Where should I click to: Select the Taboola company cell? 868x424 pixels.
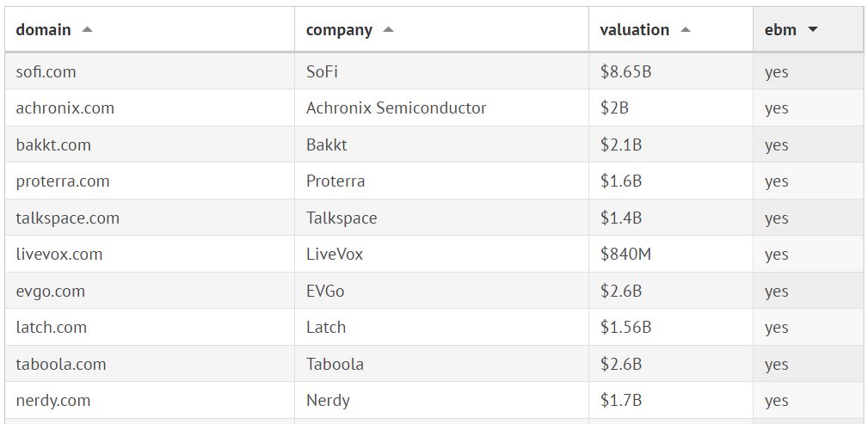click(335, 365)
